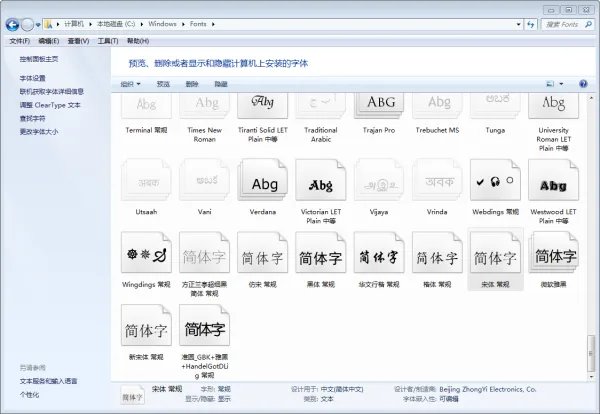Image resolution: width=600 pixels, height=414 pixels.
Task: Open 控制面板主页 link
Action: (39, 59)
